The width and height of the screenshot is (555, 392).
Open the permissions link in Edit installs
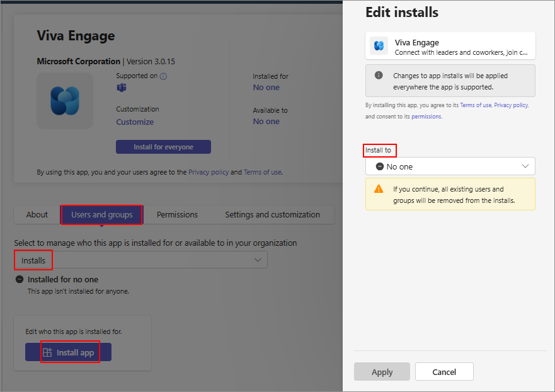(x=426, y=117)
